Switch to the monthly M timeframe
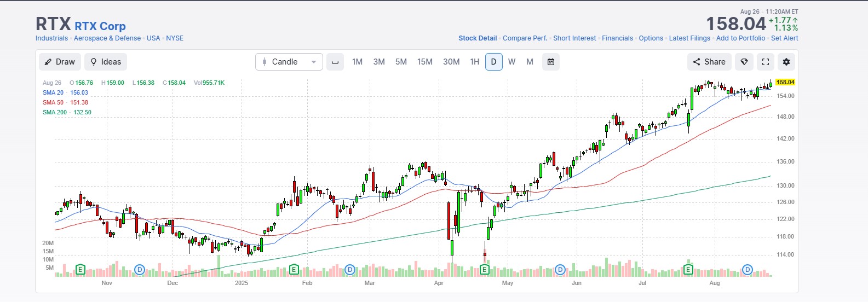This screenshot has width=868, height=302. point(530,62)
